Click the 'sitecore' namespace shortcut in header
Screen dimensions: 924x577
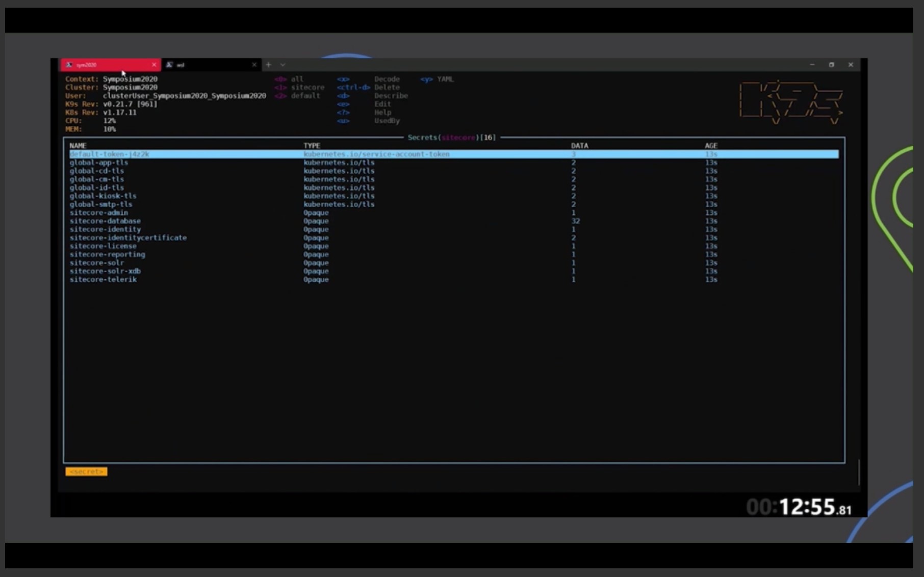coord(307,87)
